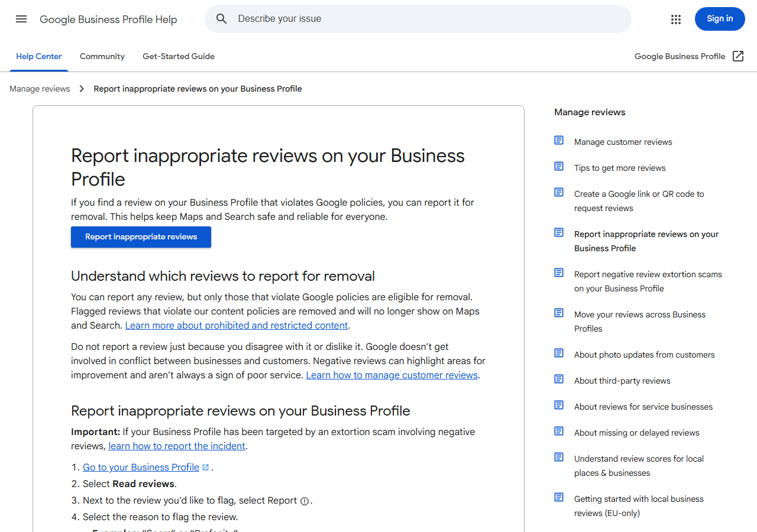Open Learn how to manage customer reviews link

coord(392,375)
